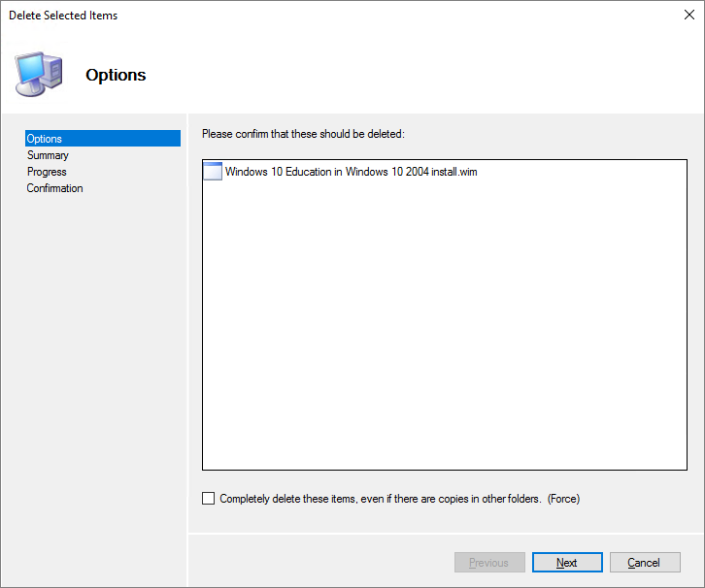Click the checkbox label ending with (Force)
Screen dimensions: 705x588
pyautogui.click(x=399, y=499)
